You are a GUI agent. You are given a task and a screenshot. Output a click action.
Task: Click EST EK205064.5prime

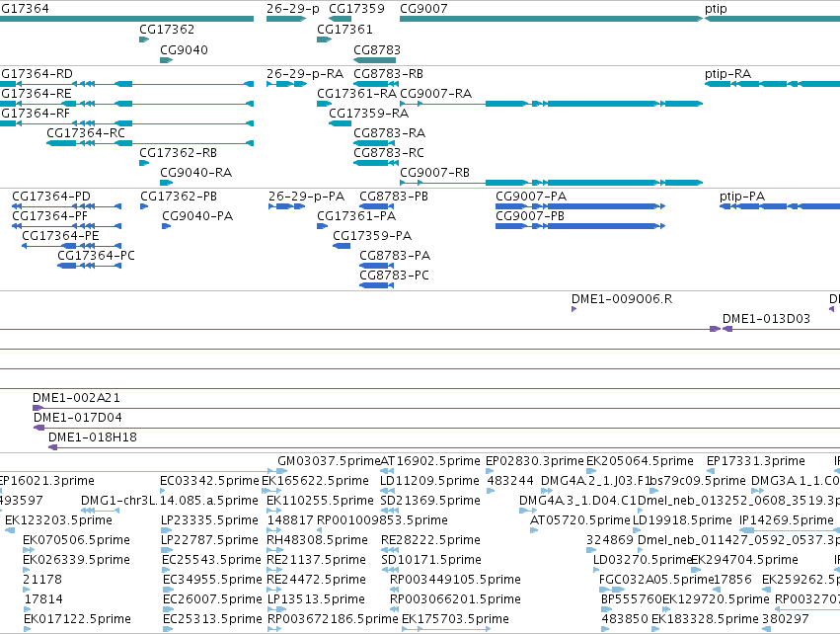click(x=640, y=461)
